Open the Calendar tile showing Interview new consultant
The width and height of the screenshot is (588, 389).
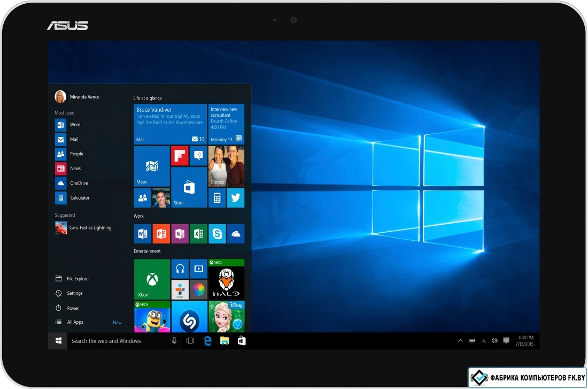pyautogui.click(x=226, y=124)
